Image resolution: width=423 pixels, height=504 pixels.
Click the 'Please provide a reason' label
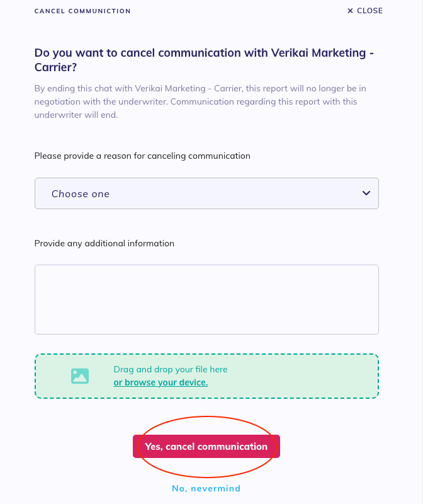142,156
